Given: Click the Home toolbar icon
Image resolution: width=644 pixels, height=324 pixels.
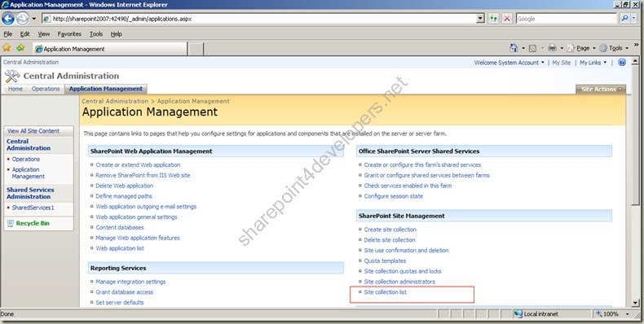Looking at the screenshot, I should [x=514, y=48].
